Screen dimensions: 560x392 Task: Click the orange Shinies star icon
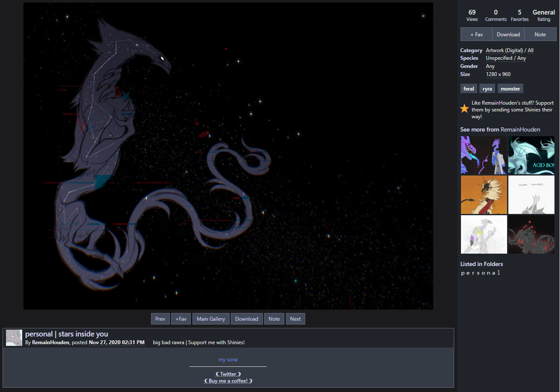pos(464,109)
